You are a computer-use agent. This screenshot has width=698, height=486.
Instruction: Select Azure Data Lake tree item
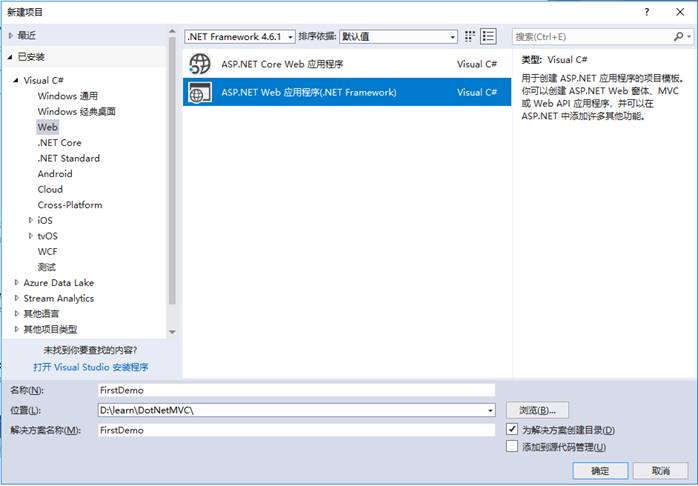click(x=58, y=283)
